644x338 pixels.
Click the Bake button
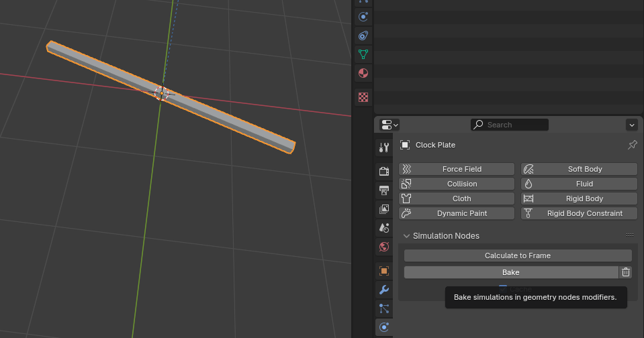click(510, 272)
